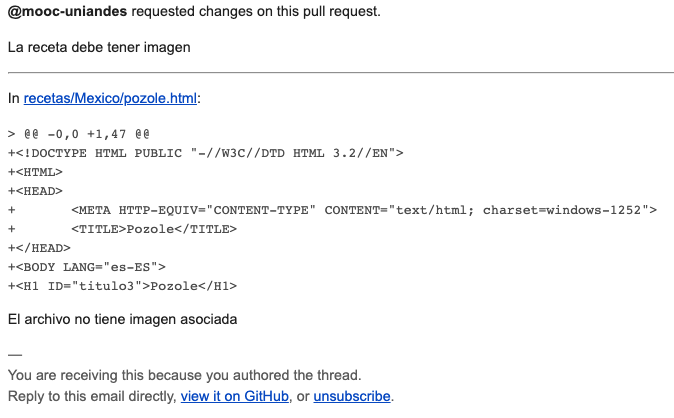Click the "El archivo no tiene imagen asociada" text
The image size is (674, 418).
(123, 320)
